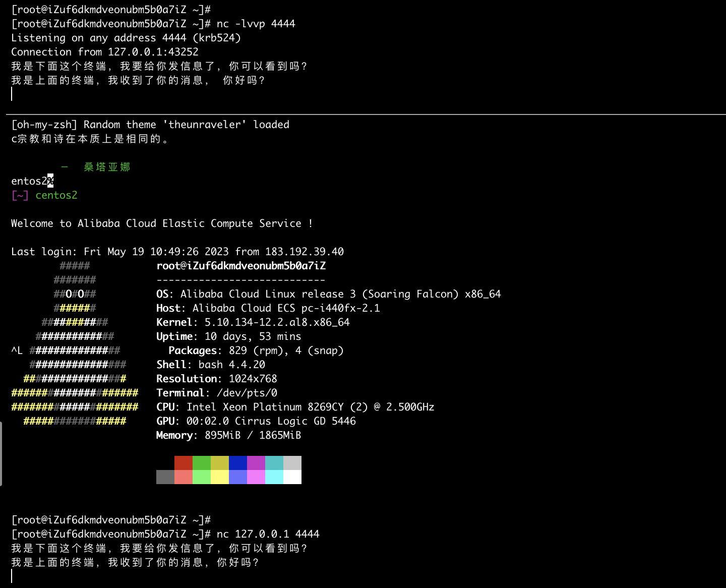Click the bold root@ hostname header in neofetch
726x588 pixels.
point(241,266)
